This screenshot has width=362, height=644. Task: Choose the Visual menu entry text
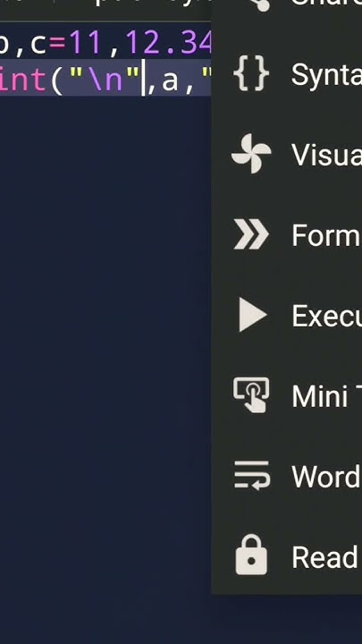click(326, 155)
